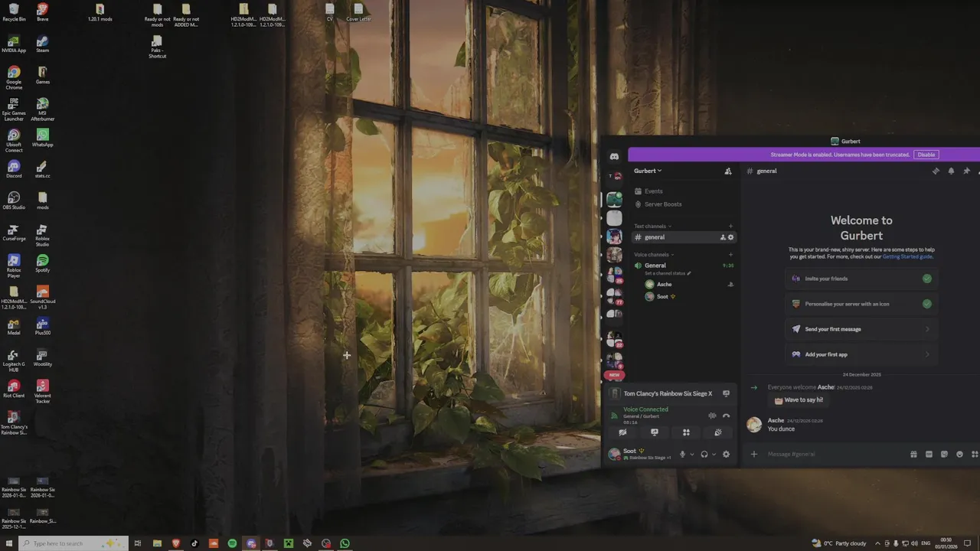Select Riot Client desktop icon
Screen dimensions: 980x551
tap(14, 389)
